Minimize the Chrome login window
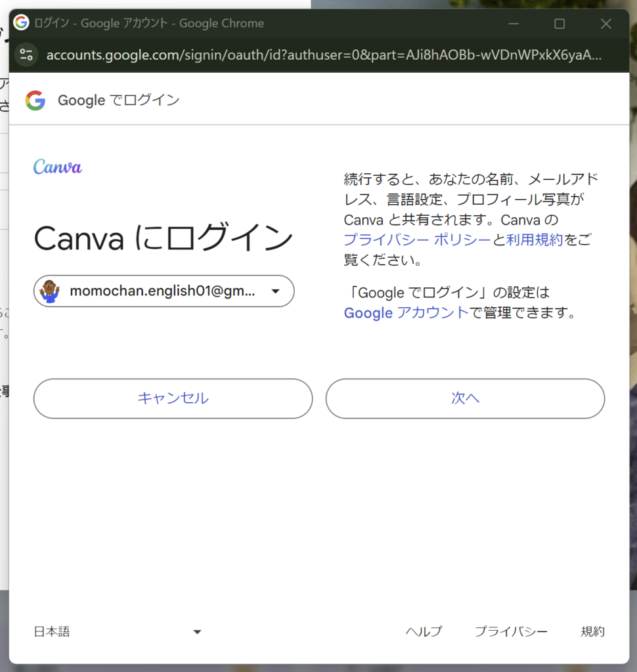The height and width of the screenshot is (672, 637). (514, 24)
